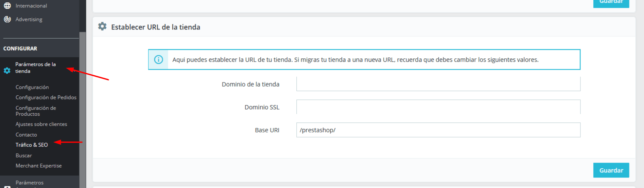Viewport: 644px width, 188px height.
Task: Click the Guardar button below Base URI
Action: tap(611, 170)
